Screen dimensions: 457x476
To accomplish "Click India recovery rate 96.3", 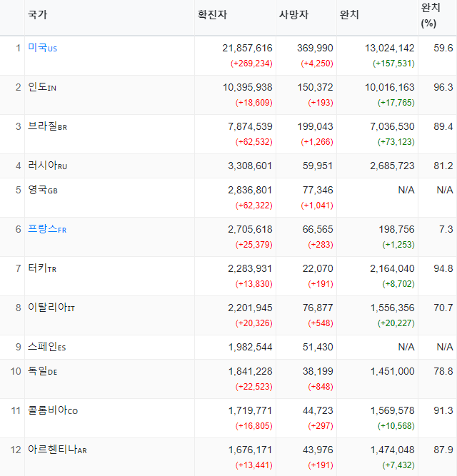I will coord(443,88).
